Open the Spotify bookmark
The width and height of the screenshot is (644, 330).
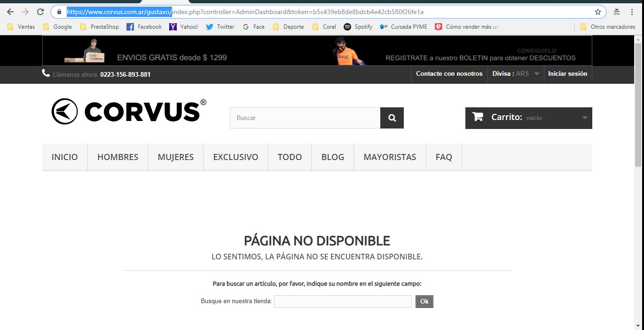click(358, 27)
